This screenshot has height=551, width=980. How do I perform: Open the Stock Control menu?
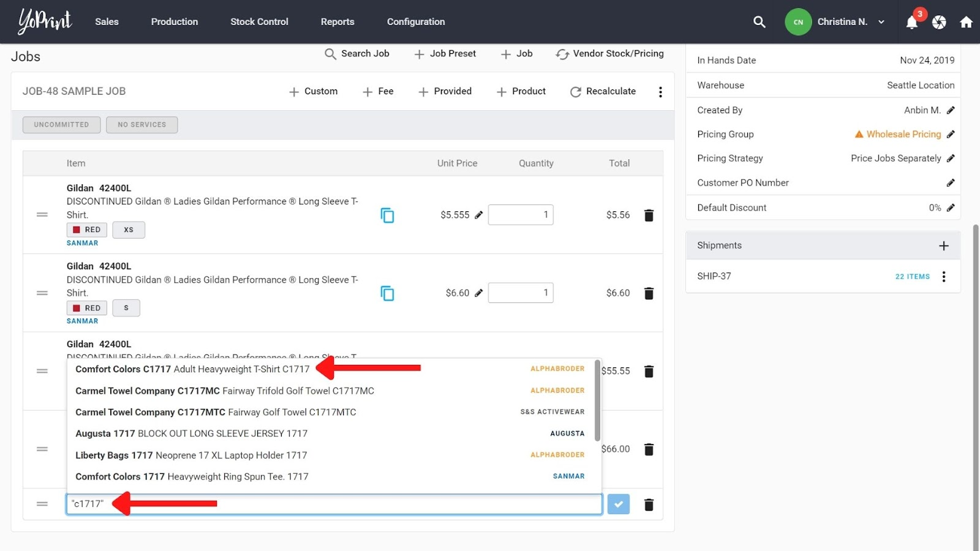click(259, 22)
